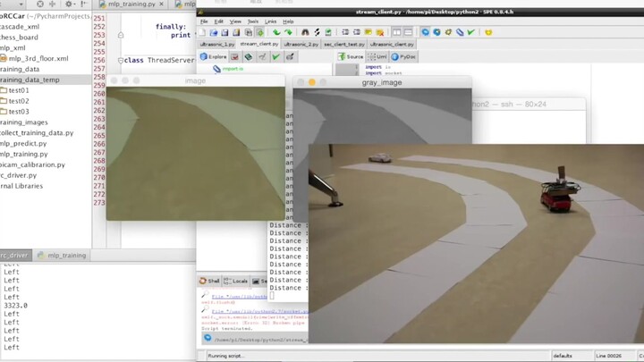Collapse the class ThreadServer fold marker
Screen dimensions: 644x362
[121, 61]
